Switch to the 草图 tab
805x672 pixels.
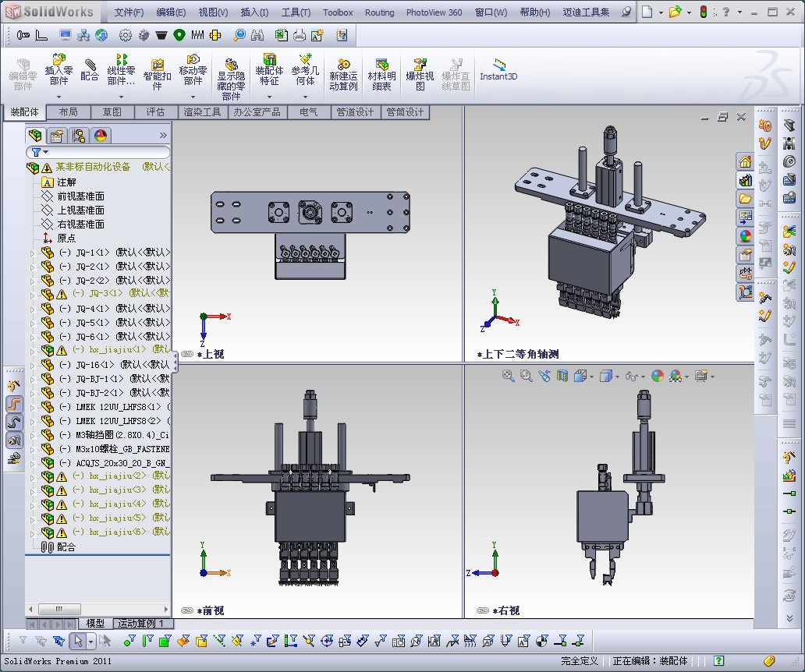(x=112, y=111)
